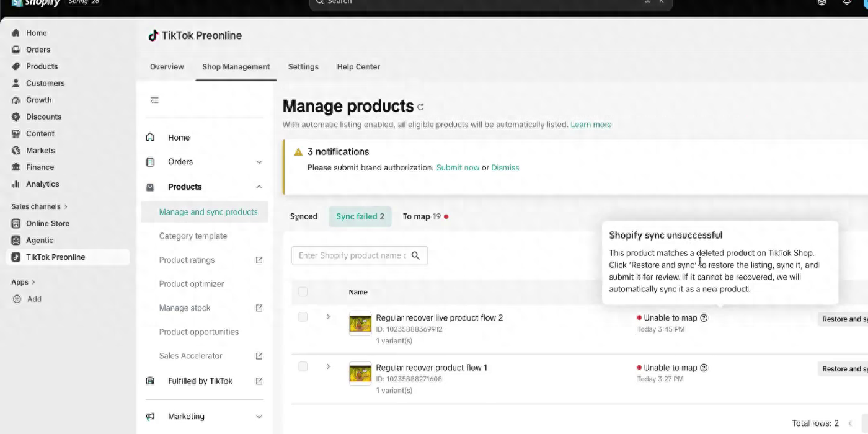Viewport: 868px width, 434px height.
Task: Click the Submit now link
Action: tap(458, 167)
